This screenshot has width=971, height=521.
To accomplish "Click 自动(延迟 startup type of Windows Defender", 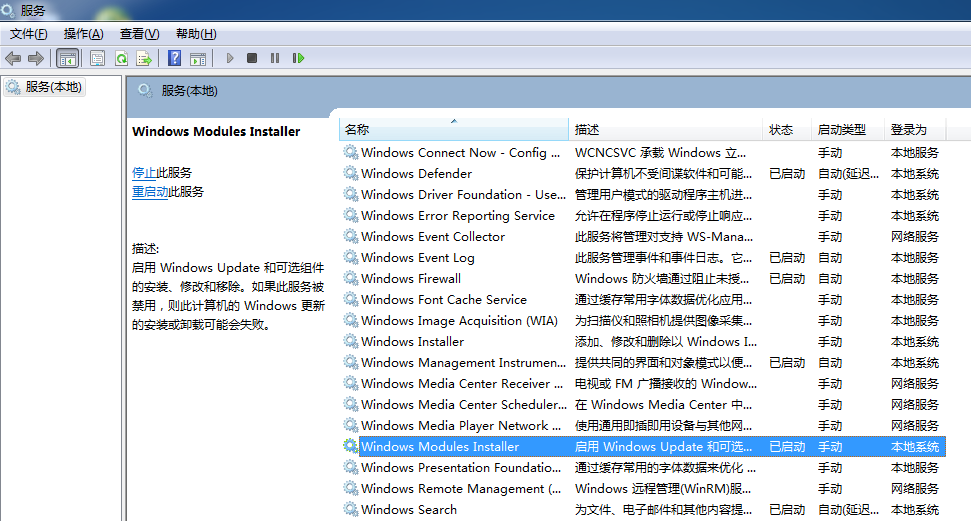I will pos(848,173).
